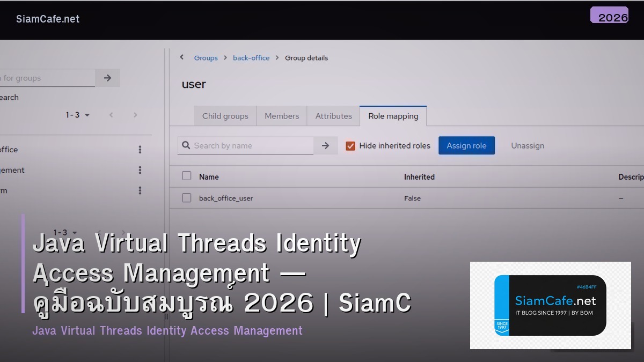This screenshot has height=362, width=644.
Task: Click the search arrow in the role search bar
Action: (325, 145)
